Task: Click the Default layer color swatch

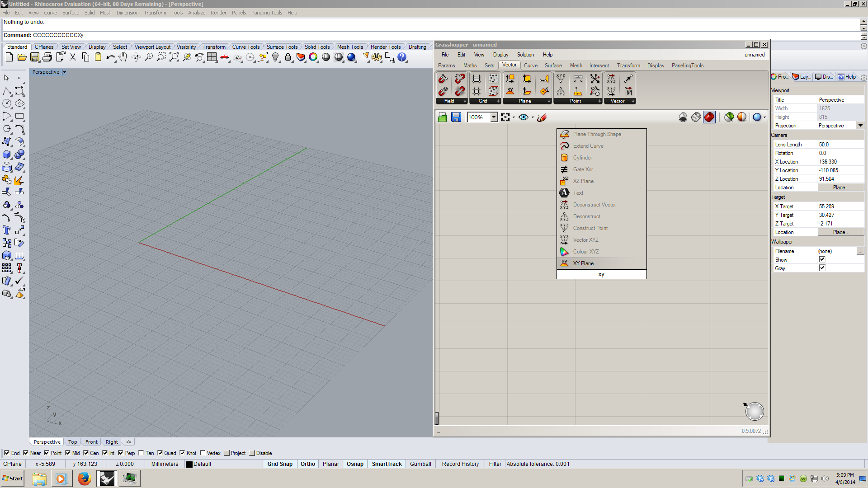Action: pyautogui.click(x=189, y=464)
